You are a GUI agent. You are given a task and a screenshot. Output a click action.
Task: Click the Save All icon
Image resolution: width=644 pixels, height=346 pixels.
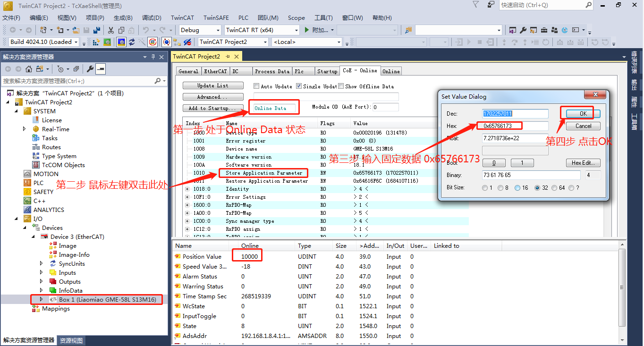click(96, 30)
